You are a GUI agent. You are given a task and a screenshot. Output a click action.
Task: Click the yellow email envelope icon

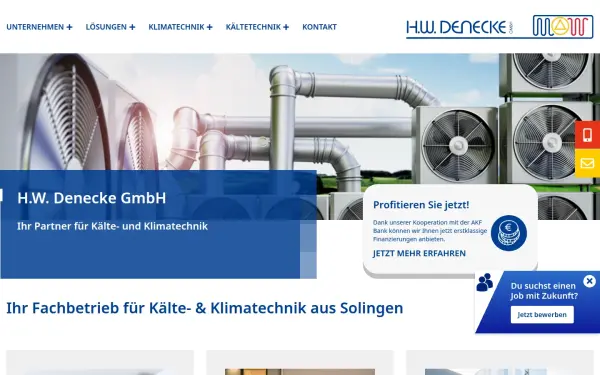click(587, 163)
